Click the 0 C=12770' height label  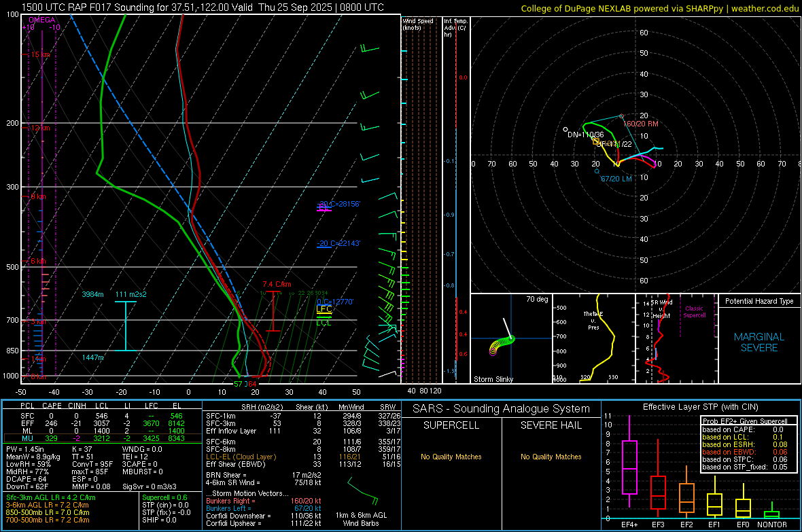(335, 302)
